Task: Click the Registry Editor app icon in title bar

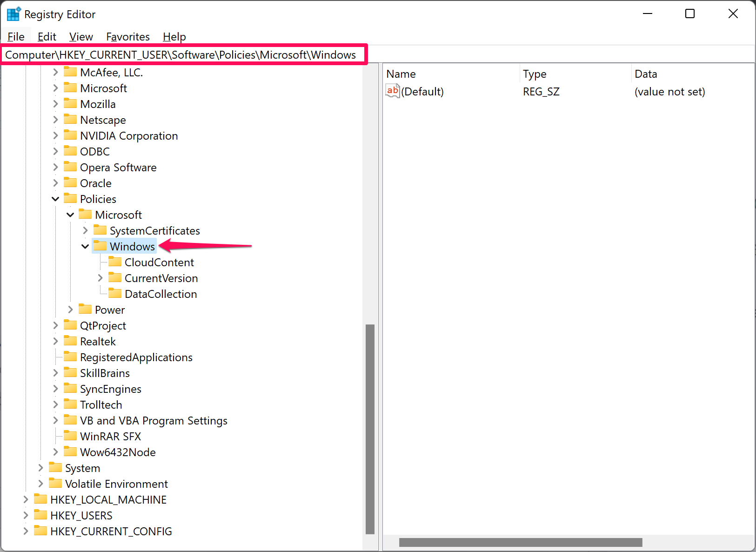Action: pos(13,14)
